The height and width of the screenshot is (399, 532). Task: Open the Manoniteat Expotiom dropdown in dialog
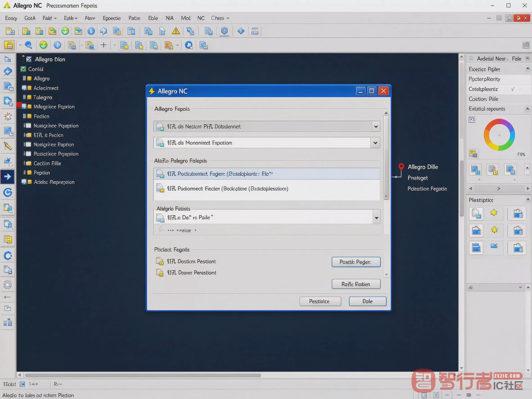pyautogui.click(x=375, y=143)
